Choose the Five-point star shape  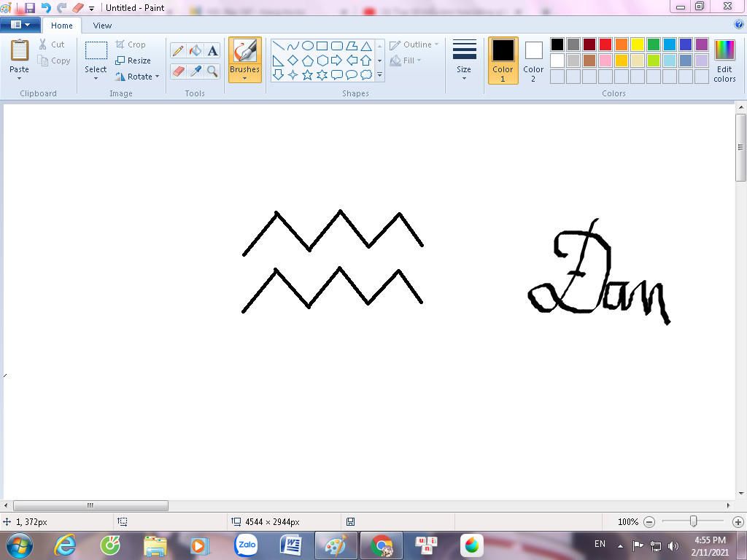click(x=308, y=75)
